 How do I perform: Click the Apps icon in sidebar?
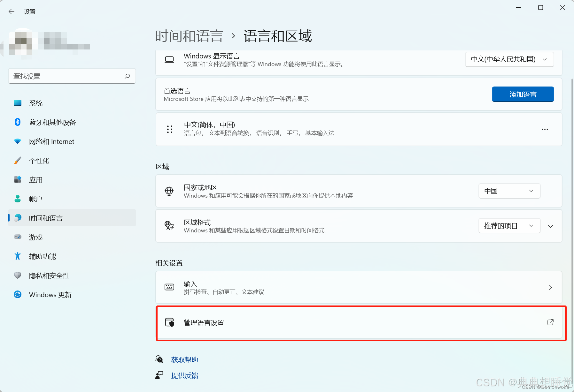coord(18,179)
